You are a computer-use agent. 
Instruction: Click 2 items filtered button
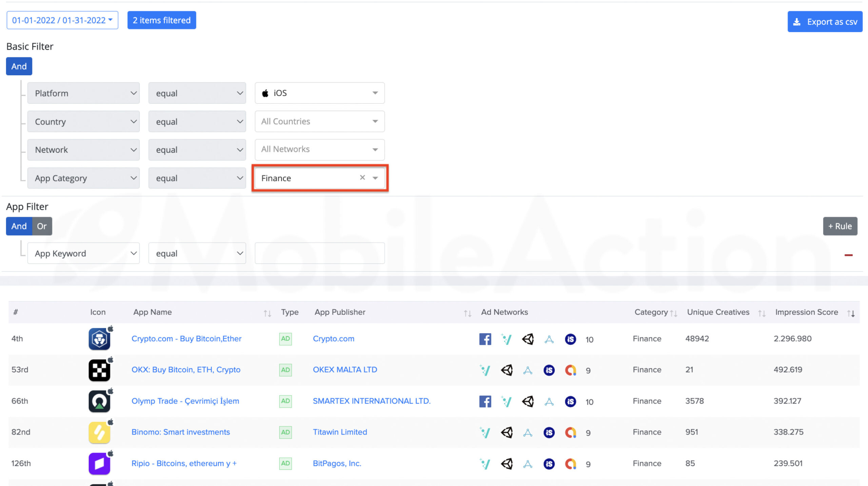coord(162,20)
